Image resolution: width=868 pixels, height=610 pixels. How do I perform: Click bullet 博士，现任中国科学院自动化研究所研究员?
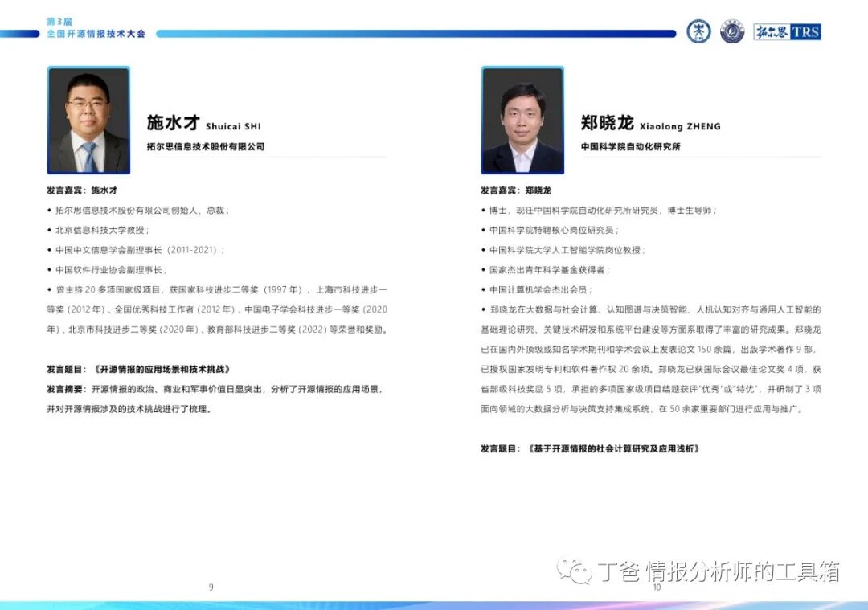(599, 211)
